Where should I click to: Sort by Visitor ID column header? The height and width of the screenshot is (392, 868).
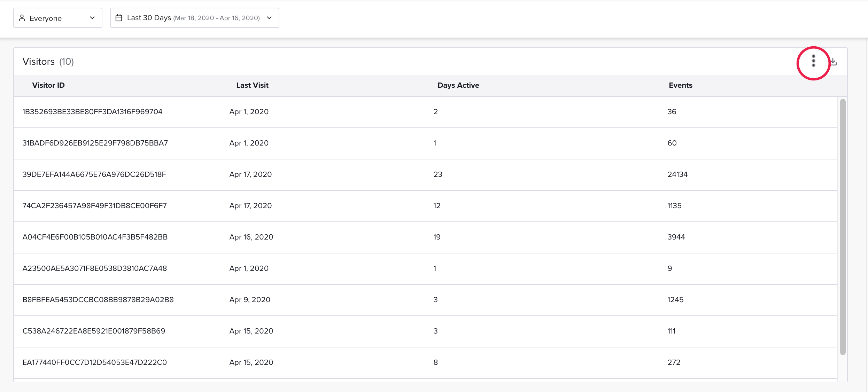[x=48, y=85]
